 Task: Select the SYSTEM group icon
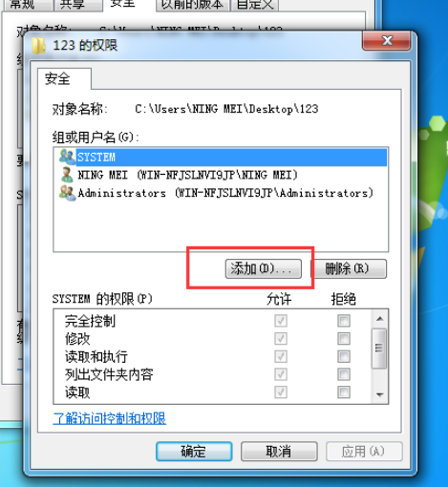[68, 157]
